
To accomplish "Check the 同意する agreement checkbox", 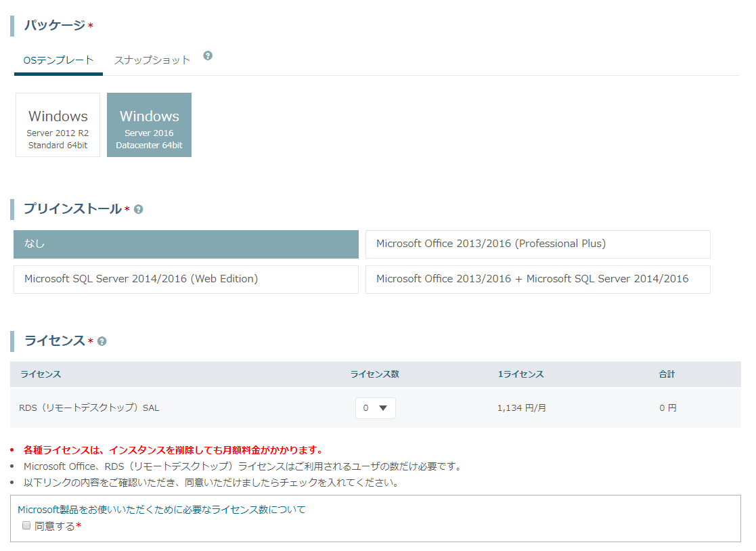I will 26,525.
